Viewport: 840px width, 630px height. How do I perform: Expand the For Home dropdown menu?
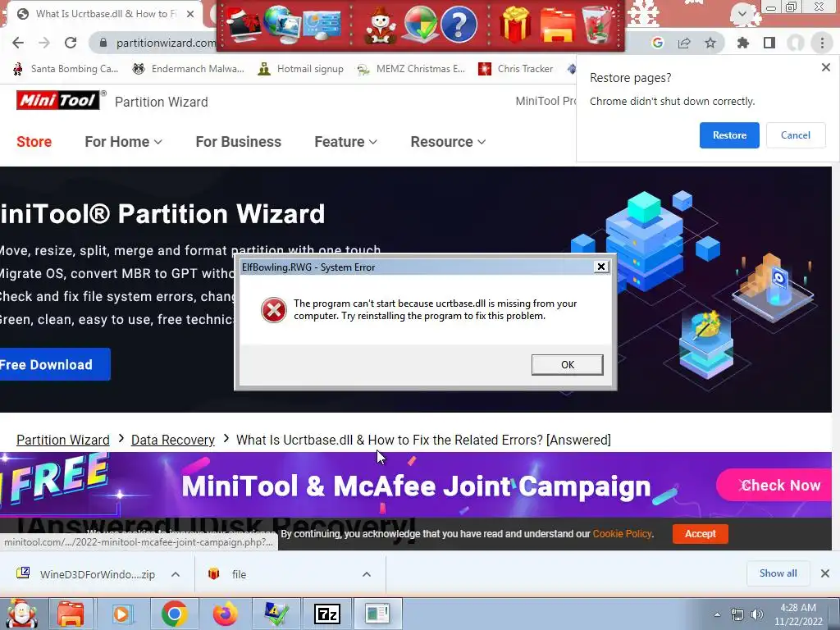[123, 142]
